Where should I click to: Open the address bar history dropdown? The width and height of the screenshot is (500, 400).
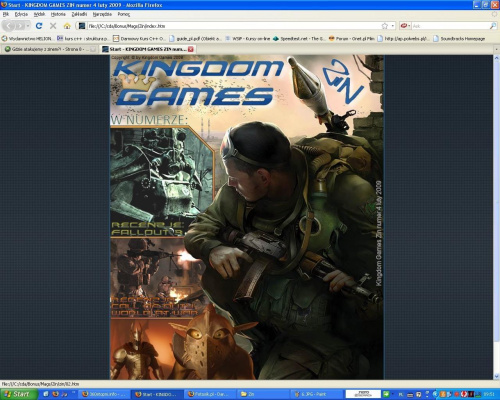[x=393, y=26]
